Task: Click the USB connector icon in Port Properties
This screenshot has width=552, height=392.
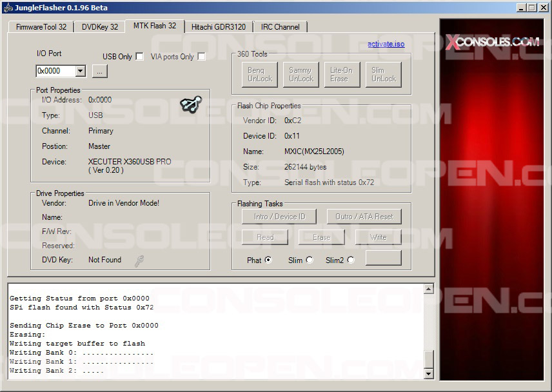Action: [190, 104]
